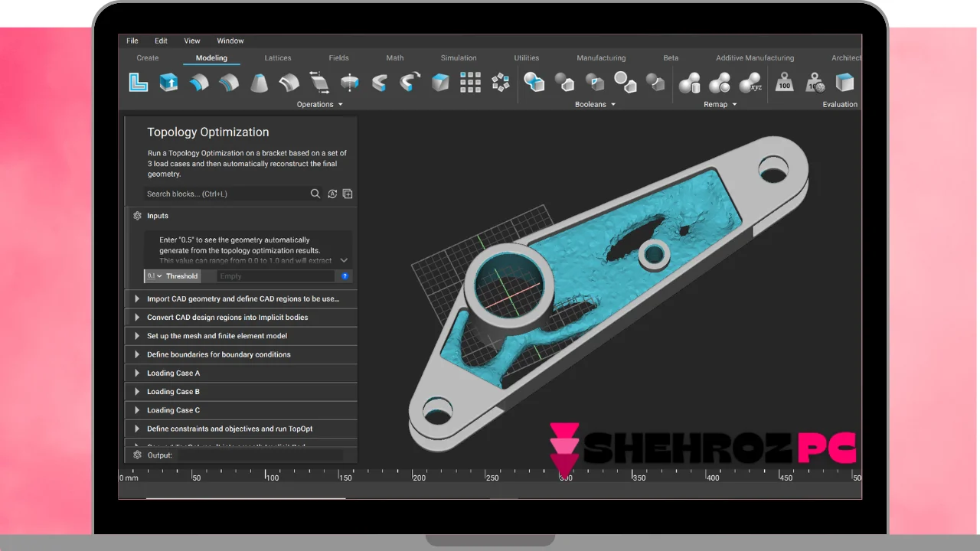Click the L-shaped outline profile icon
Screen dimensions: 980x551
[x=139, y=82]
